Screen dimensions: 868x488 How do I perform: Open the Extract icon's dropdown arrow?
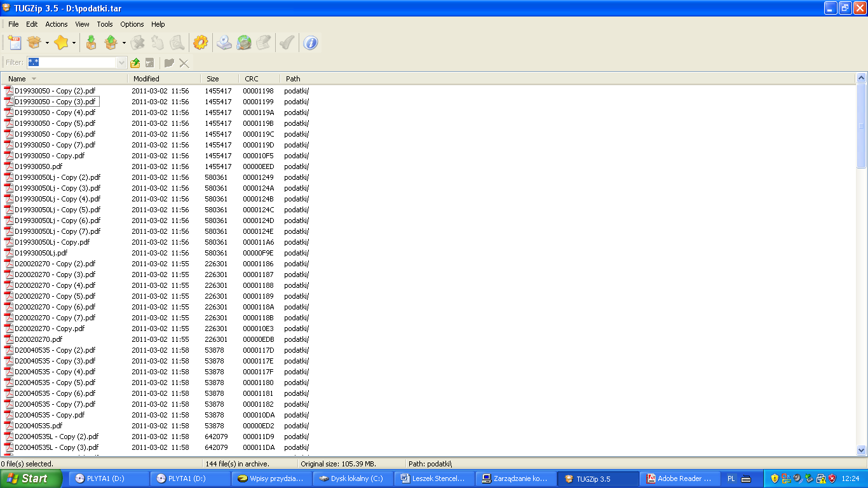point(124,43)
